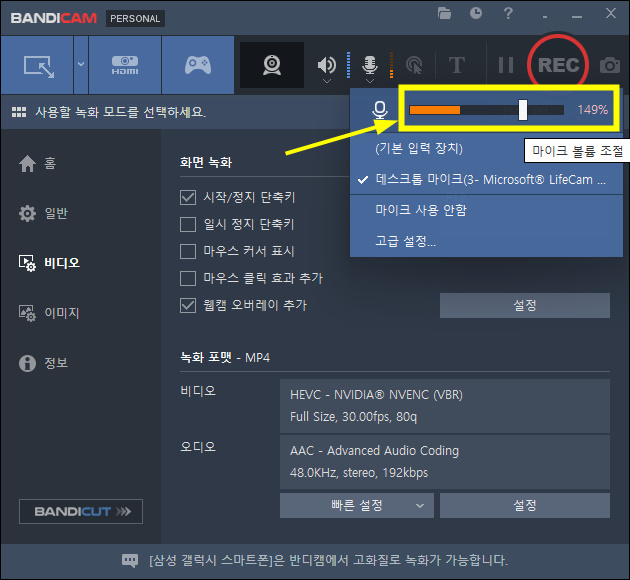630x580 pixels.
Task: Open the 이미지 (Image) sidebar tab
Action: pyautogui.click(x=49, y=313)
